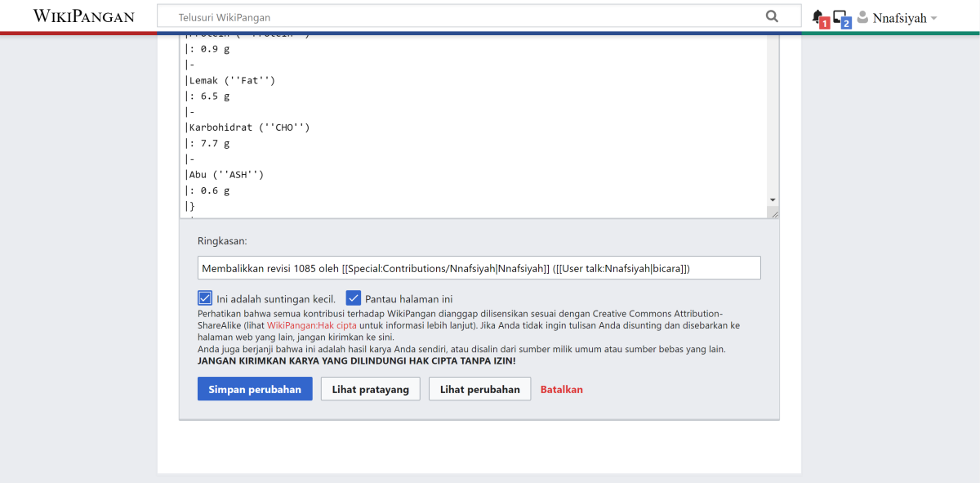The width and height of the screenshot is (980, 483).
Task: Click Lihat perubahan
Action: click(x=479, y=388)
